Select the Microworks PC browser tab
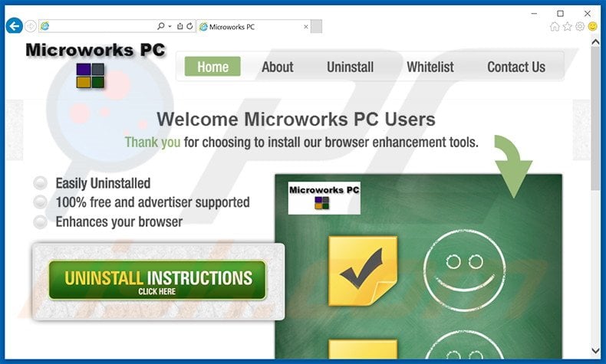This screenshot has height=364, width=606. (x=253, y=27)
